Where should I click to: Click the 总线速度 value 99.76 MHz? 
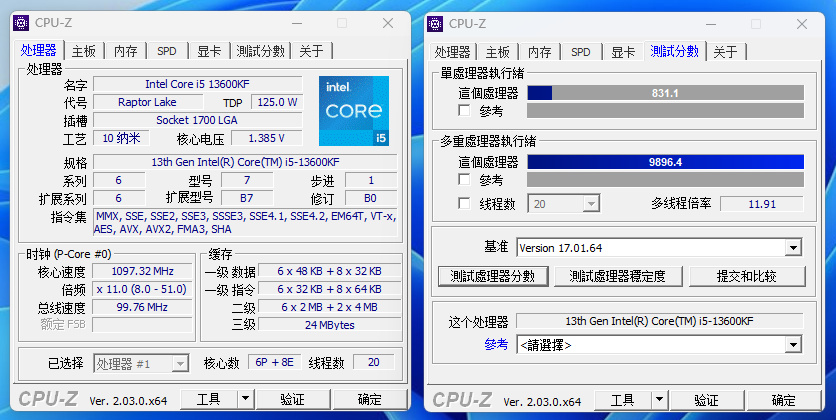pyautogui.click(x=142, y=307)
